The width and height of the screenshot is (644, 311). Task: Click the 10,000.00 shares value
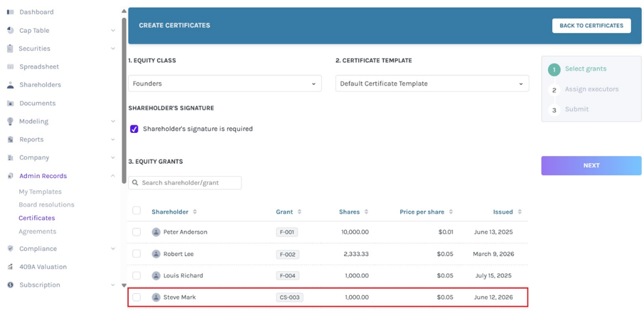tap(355, 232)
